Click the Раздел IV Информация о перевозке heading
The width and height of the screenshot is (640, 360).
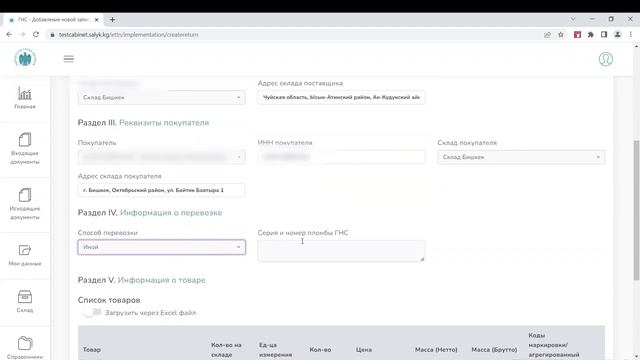pyautogui.click(x=150, y=213)
